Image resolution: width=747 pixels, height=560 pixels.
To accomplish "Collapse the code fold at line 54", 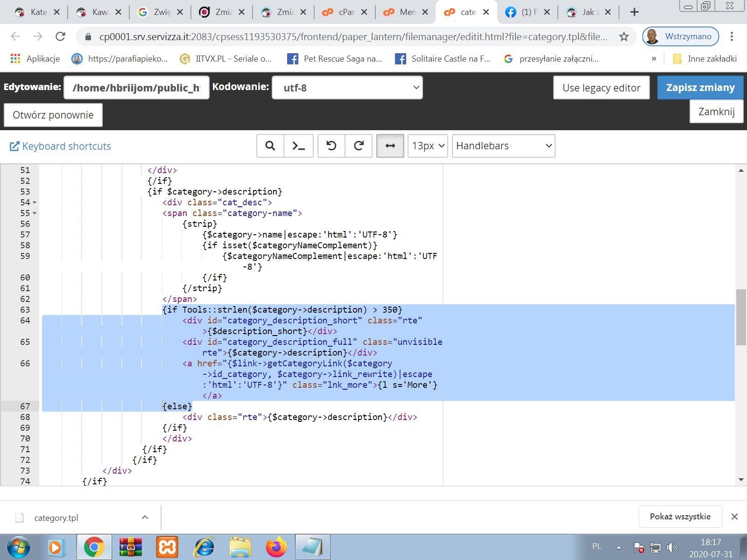I will pyautogui.click(x=35, y=203).
